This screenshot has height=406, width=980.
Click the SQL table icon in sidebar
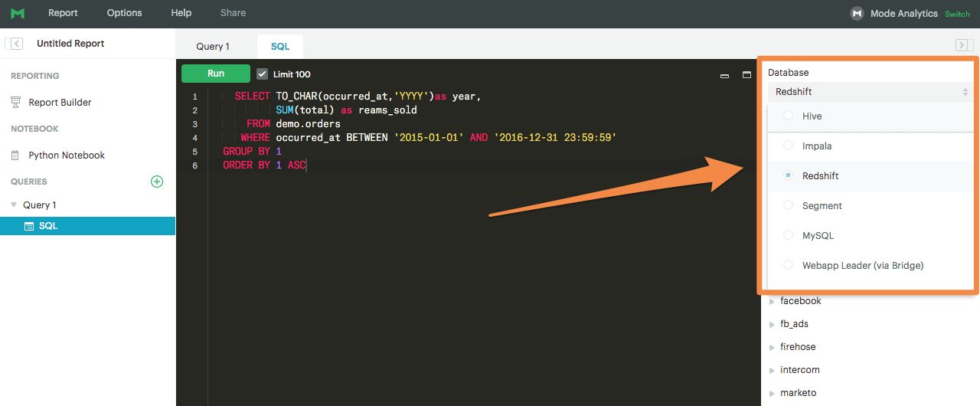pyautogui.click(x=29, y=226)
